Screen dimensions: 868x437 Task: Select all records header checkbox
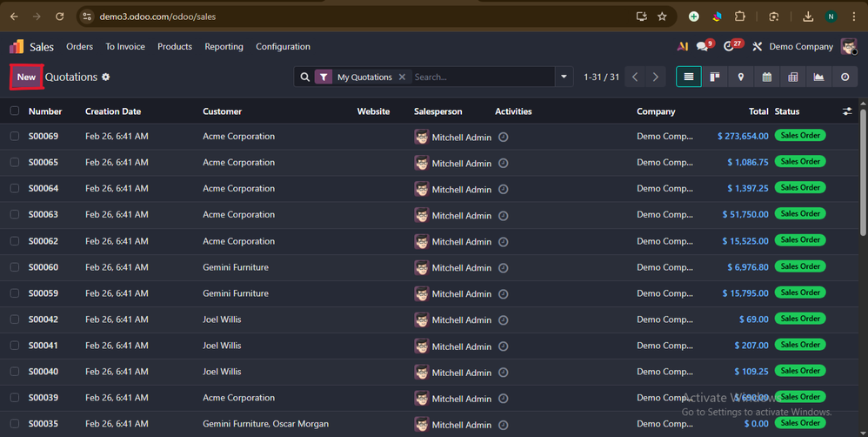click(x=15, y=111)
